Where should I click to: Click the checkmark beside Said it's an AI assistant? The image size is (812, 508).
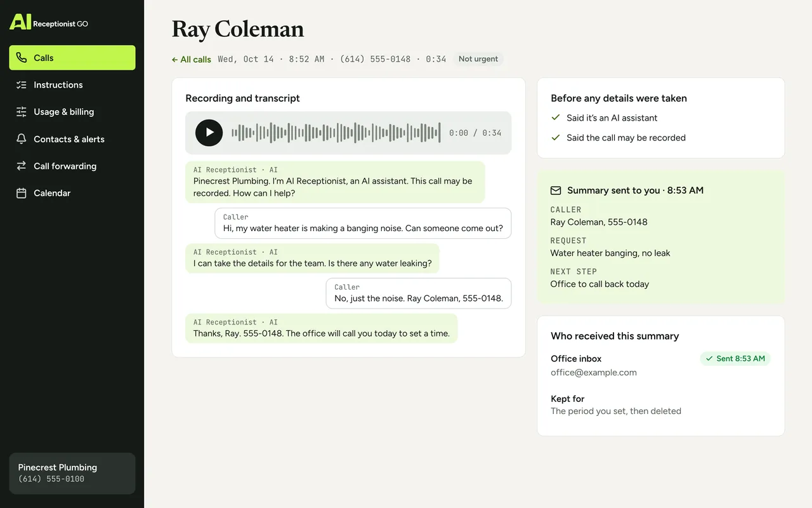point(556,117)
